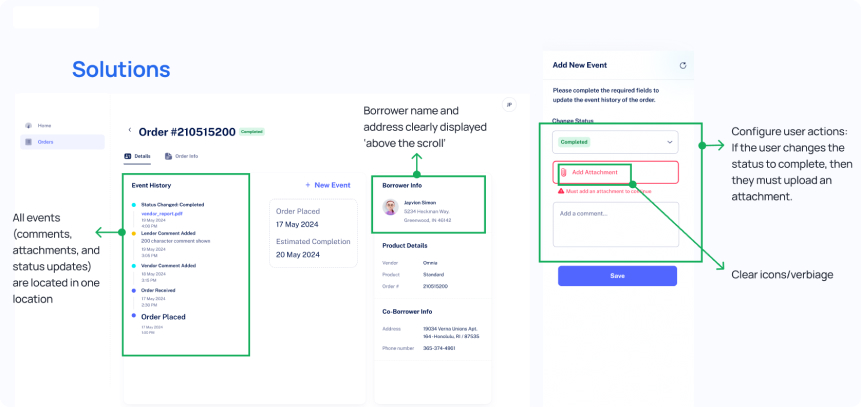Image resolution: width=861 pixels, height=407 pixels.
Task: Click the Save button
Action: point(617,276)
